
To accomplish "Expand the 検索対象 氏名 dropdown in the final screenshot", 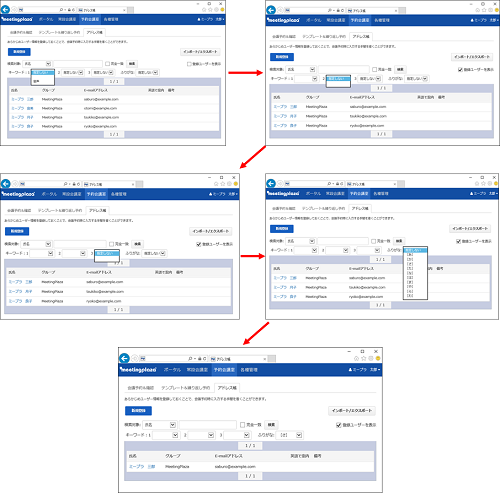I will point(160,425).
